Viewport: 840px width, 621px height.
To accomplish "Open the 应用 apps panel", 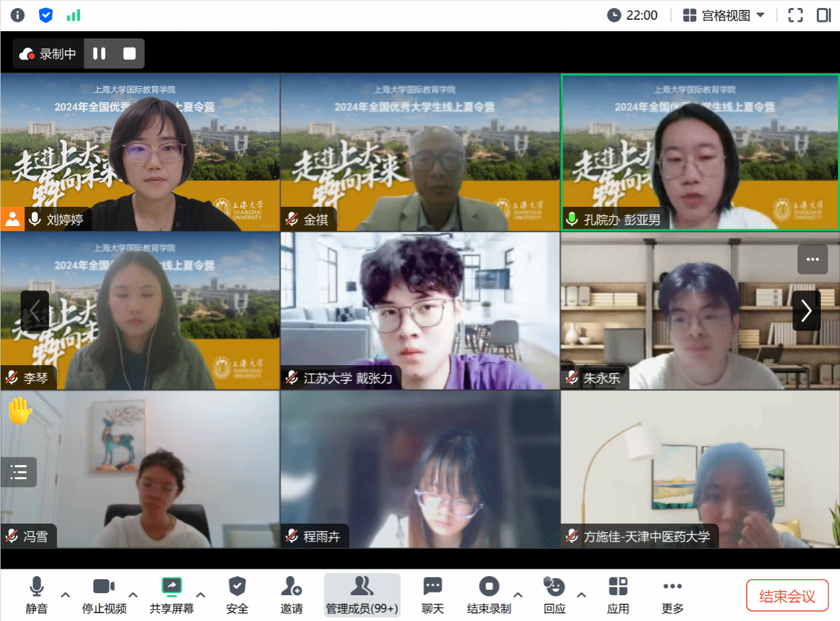I will click(x=617, y=594).
